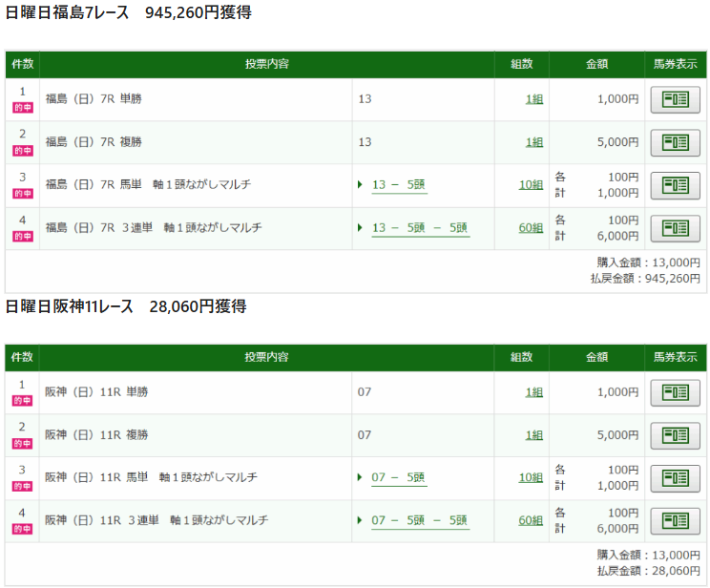Click 的中 badge on Hanshin 11R 3連単 row
This screenshot has width=710, height=588.
click(22, 529)
